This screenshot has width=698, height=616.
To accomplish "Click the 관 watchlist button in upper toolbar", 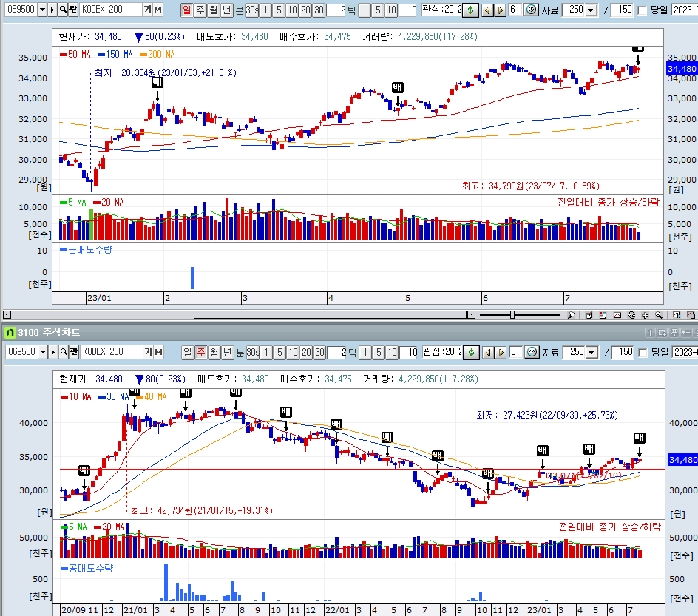I will (73, 10).
